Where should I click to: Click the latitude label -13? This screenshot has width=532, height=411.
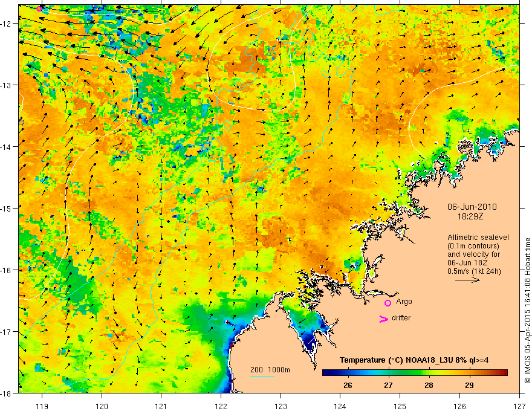click(x=6, y=85)
